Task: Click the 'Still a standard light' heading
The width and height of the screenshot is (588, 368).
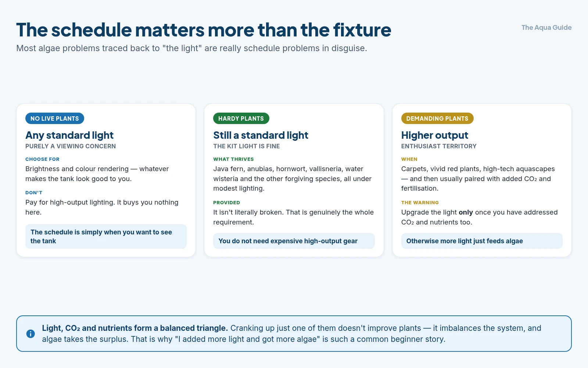Action: coord(261,135)
